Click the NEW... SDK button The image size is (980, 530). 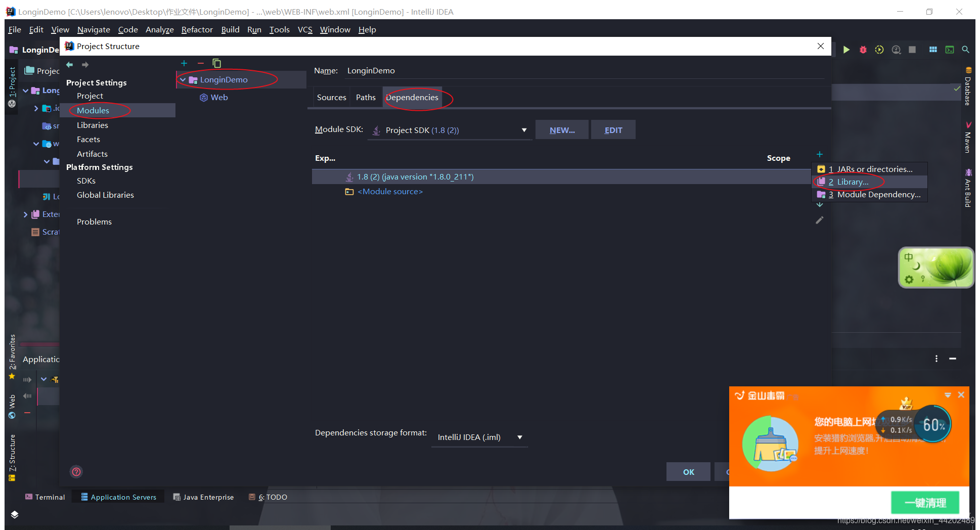[x=562, y=130]
